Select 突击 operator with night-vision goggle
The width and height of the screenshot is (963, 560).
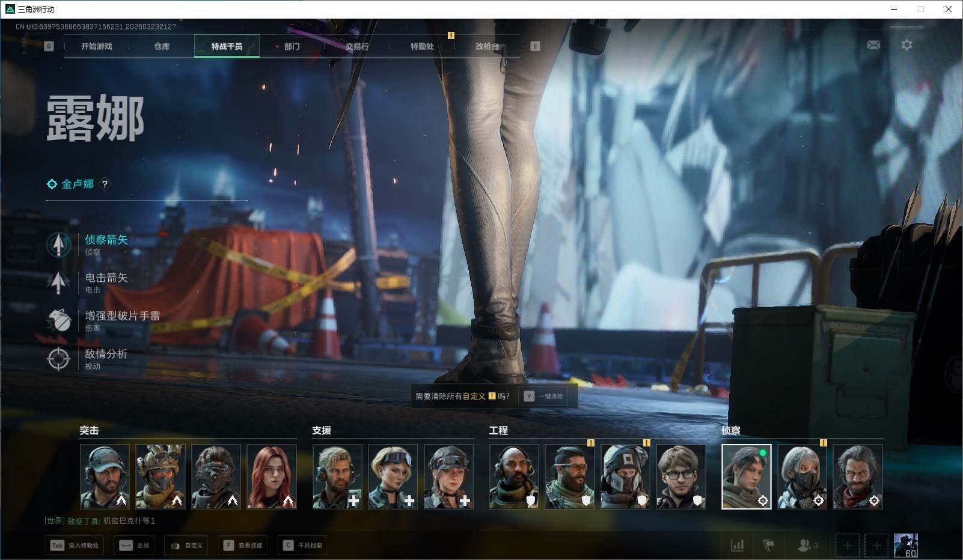[x=216, y=476]
